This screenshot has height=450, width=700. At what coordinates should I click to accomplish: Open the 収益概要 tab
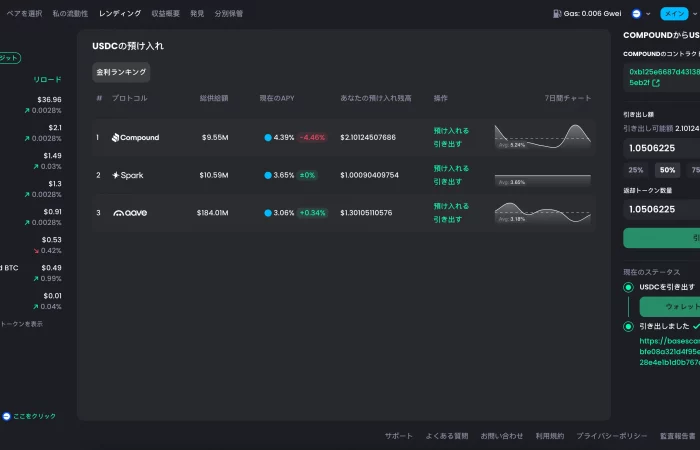166,14
